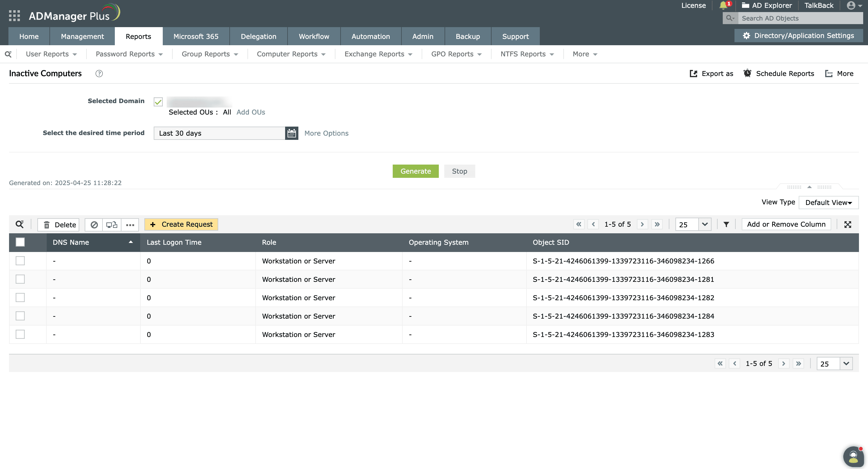The image size is (868, 469).
Task: Check the select-all header checkbox
Action: [20, 242]
